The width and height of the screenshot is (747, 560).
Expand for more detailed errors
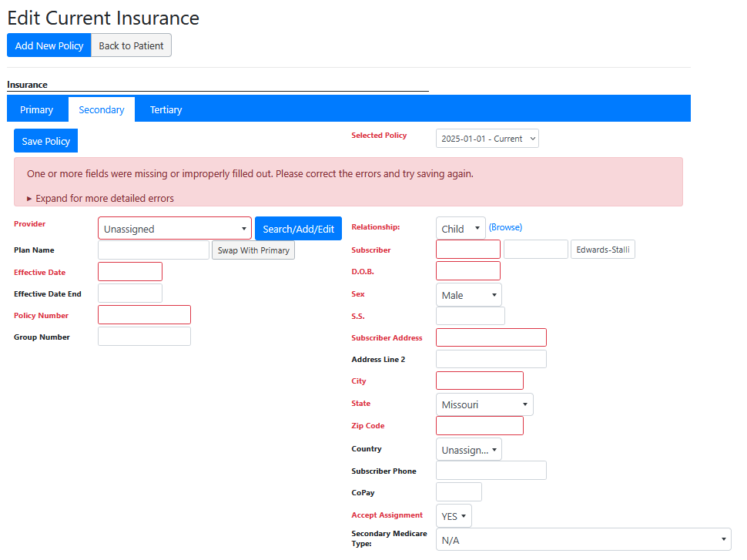[100, 198]
